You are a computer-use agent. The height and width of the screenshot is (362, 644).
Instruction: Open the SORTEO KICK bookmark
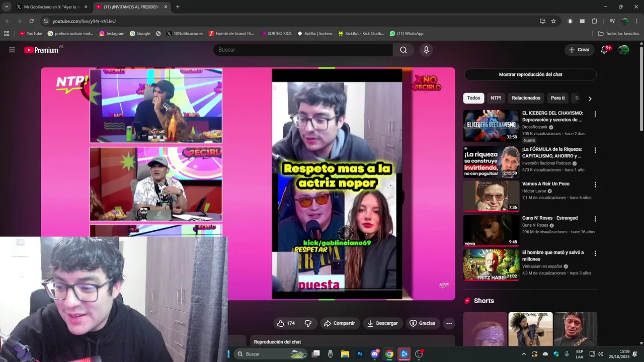[x=276, y=34]
